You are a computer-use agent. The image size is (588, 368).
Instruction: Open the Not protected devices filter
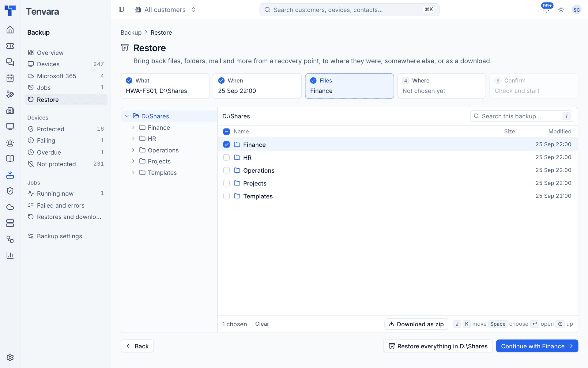click(66, 164)
